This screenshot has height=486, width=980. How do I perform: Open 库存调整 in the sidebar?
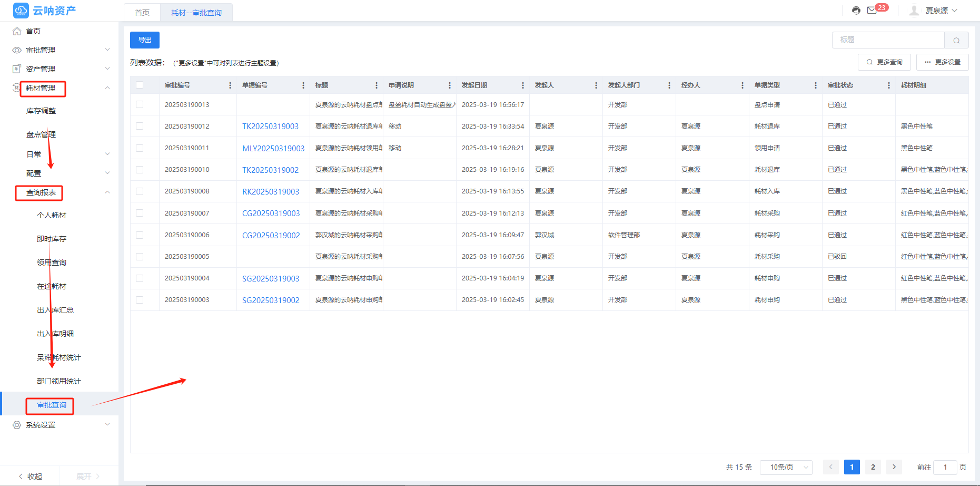41,111
